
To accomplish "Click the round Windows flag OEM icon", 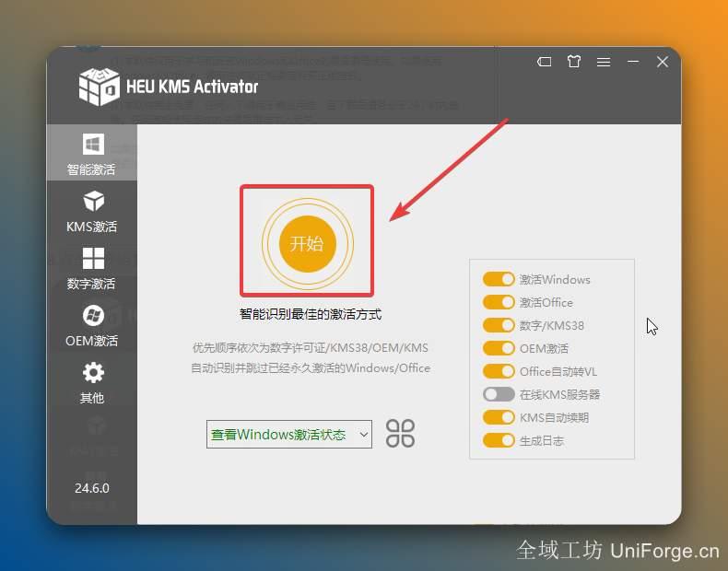I will click(x=93, y=315).
